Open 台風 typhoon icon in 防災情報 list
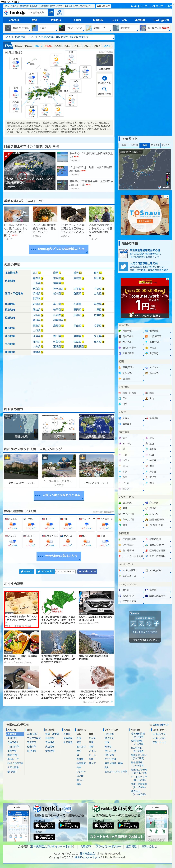Screen dimensions: 175x868 [120, 404]
